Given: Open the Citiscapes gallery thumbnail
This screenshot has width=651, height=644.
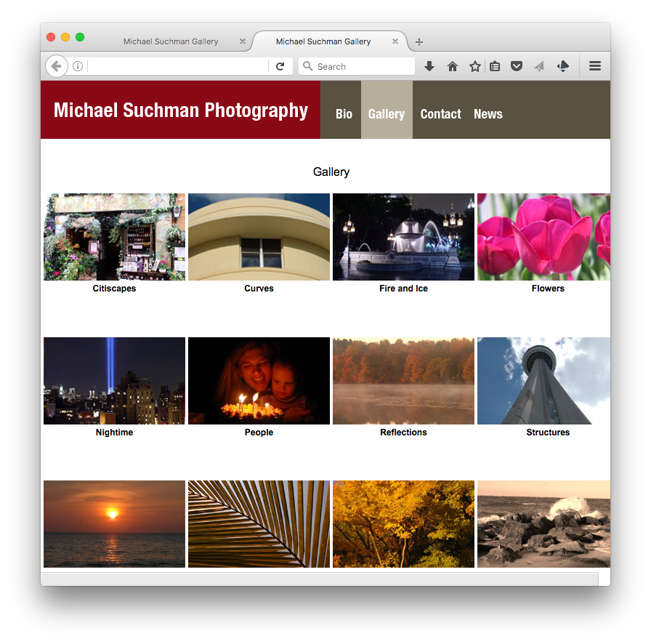Looking at the screenshot, I should click(x=114, y=237).
